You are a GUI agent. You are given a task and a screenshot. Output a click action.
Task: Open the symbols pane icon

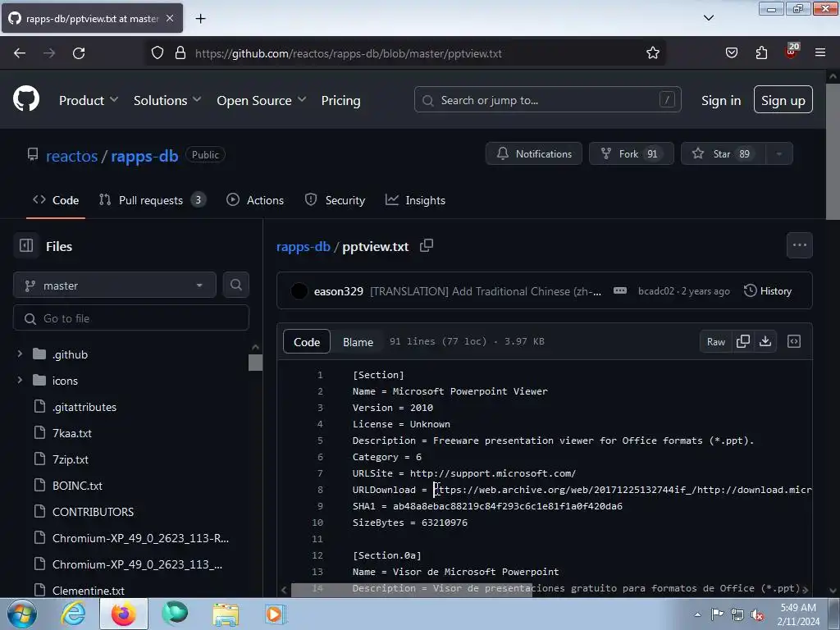794,341
